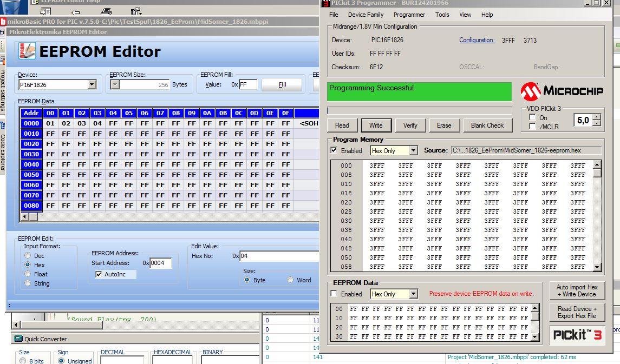This screenshot has width=620, height=364.
Task: Click the HEXADECIMAL converter field
Action: pyautogui.click(x=172, y=360)
